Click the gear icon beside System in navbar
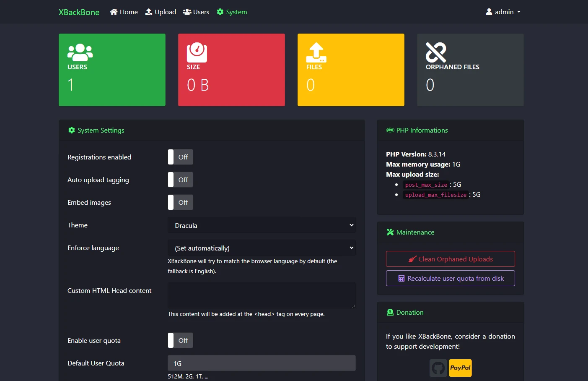The image size is (588, 381). (x=220, y=12)
